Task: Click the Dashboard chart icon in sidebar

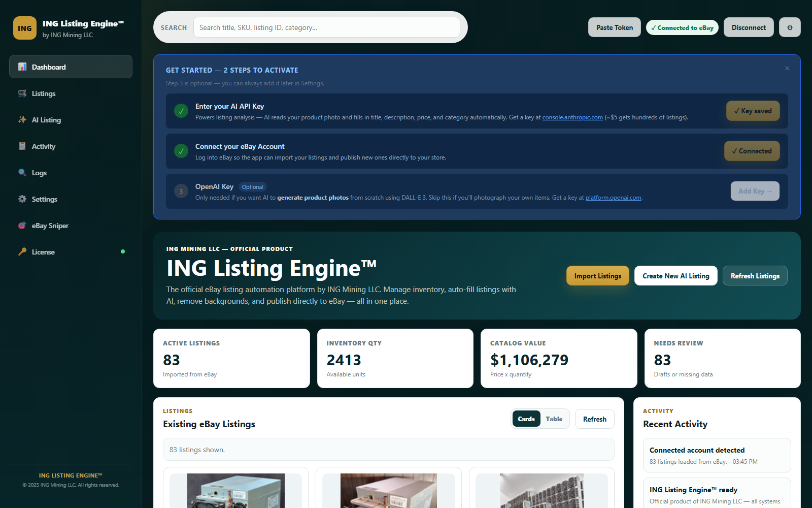Action: click(22, 67)
